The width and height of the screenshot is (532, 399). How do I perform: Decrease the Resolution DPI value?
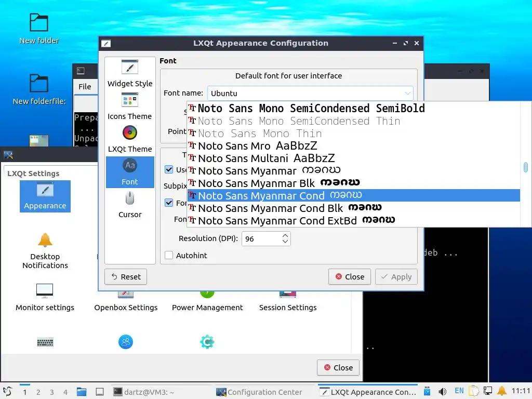click(x=285, y=242)
